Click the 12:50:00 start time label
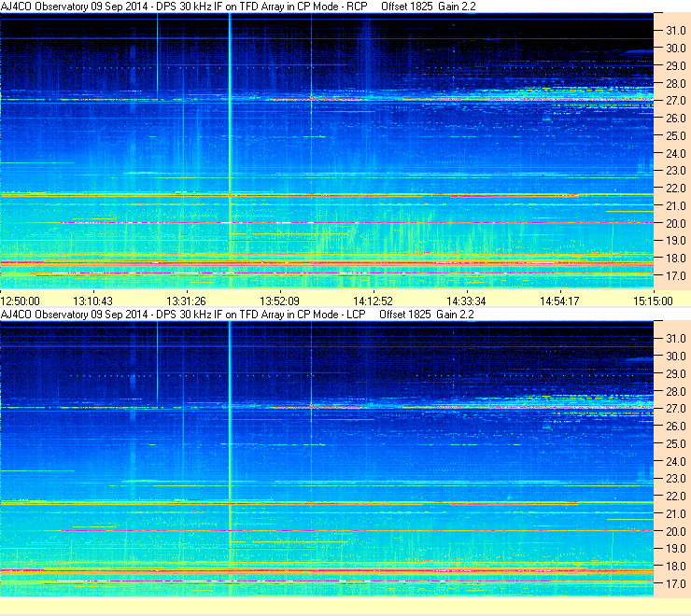Screen dimensions: 691x616 click(x=21, y=301)
